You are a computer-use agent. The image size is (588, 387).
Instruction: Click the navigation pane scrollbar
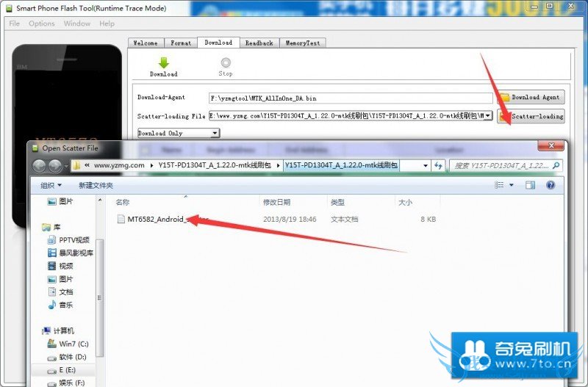100,298
